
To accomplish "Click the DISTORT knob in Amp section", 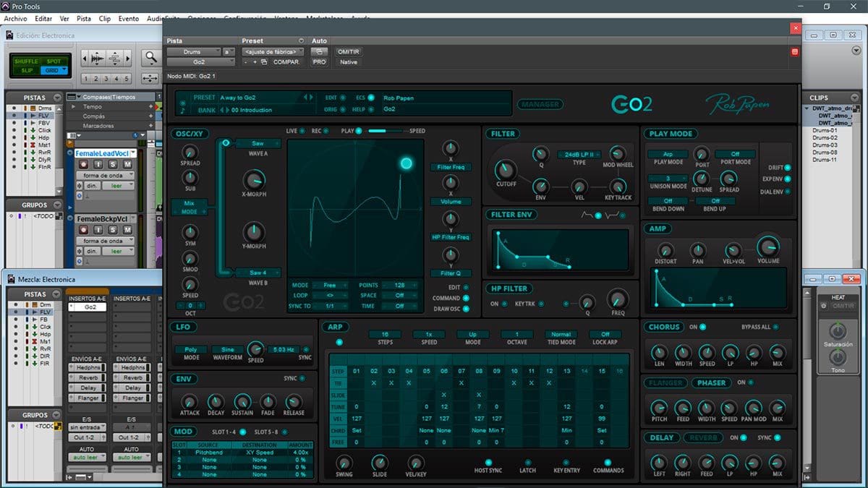I will coord(665,250).
